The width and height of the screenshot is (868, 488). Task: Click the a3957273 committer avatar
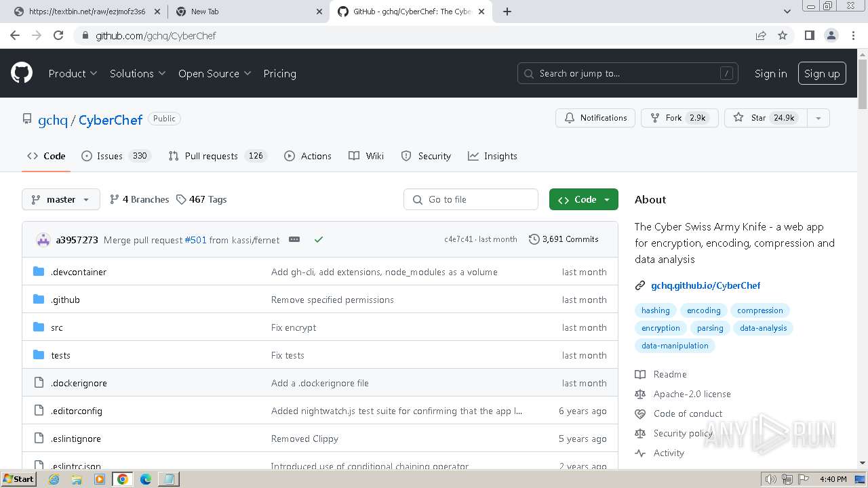(x=43, y=239)
